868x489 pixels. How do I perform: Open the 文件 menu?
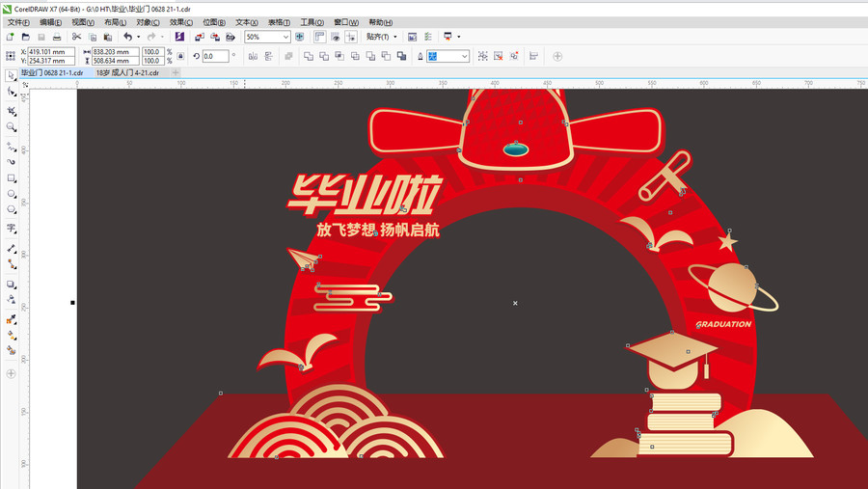[x=18, y=22]
